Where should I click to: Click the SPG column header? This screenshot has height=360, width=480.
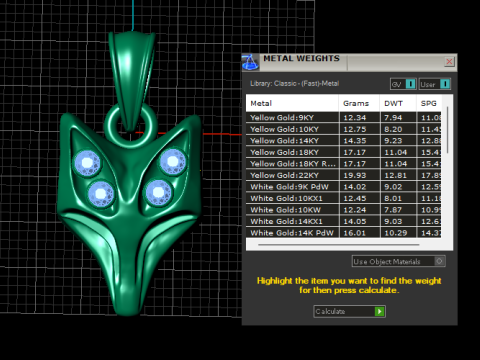[429, 103]
